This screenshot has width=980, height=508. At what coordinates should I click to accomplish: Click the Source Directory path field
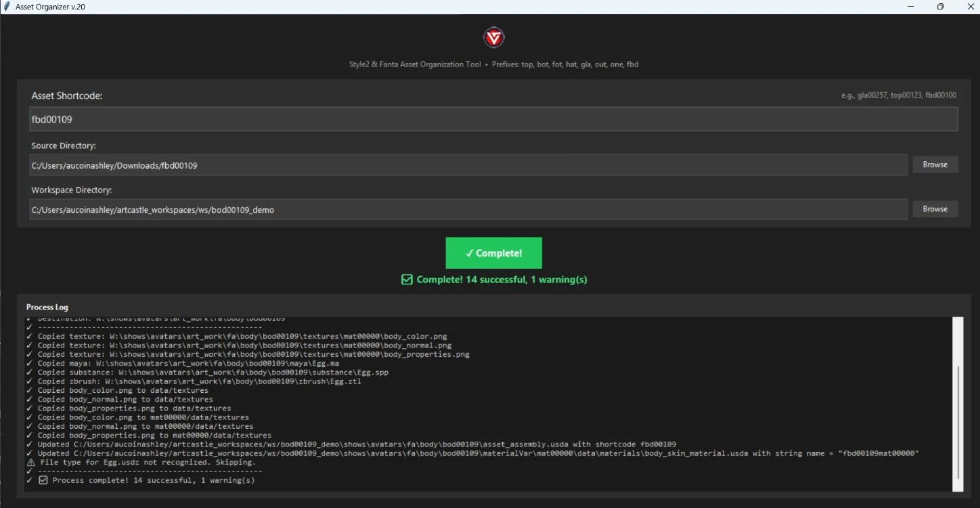(x=468, y=165)
